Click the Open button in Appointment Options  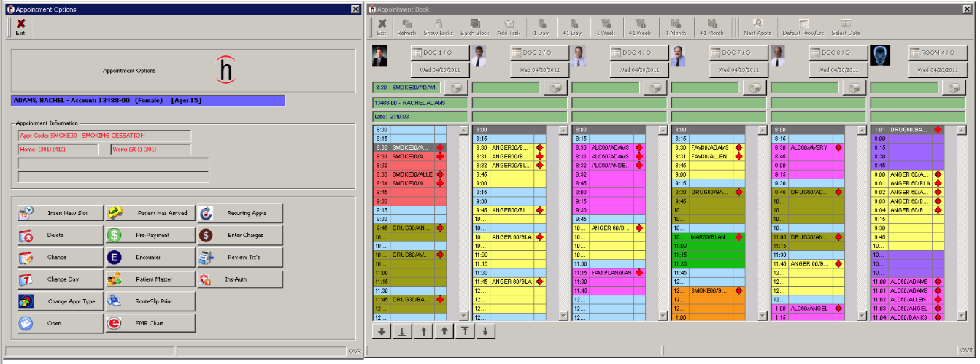(61, 322)
